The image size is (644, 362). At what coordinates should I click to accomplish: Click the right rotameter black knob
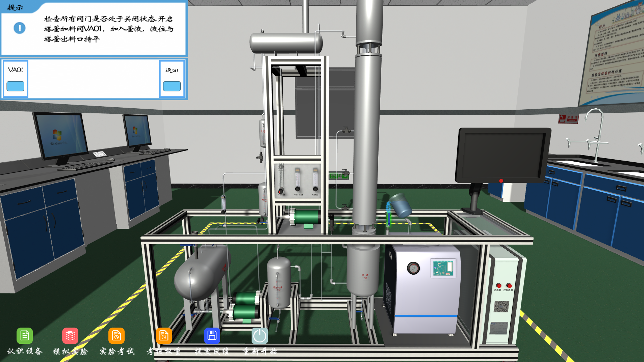(315, 189)
